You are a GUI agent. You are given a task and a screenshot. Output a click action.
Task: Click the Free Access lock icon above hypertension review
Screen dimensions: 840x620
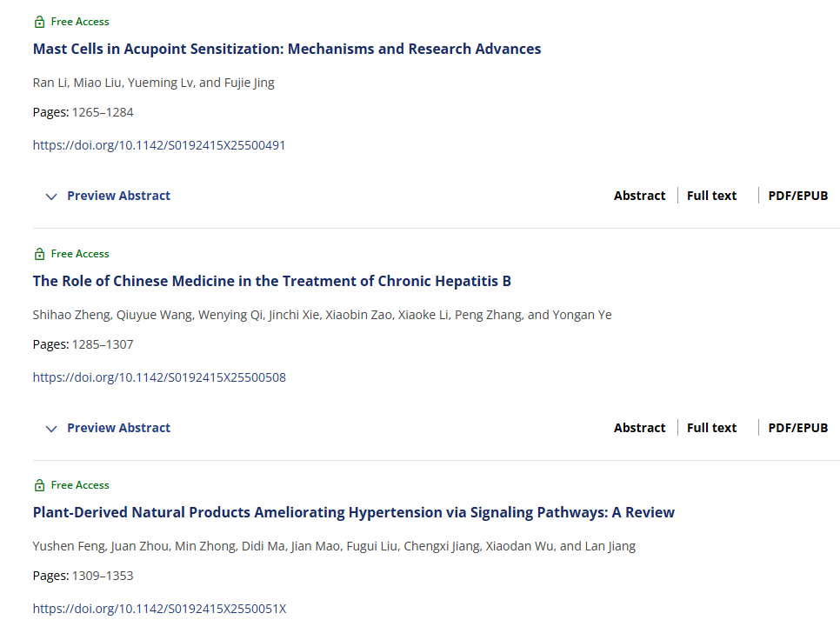tap(38, 484)
